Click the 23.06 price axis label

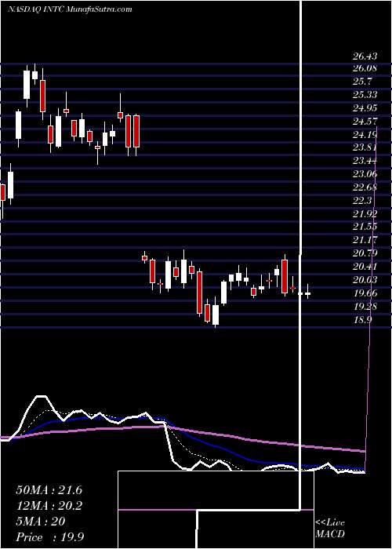(365, 174)
